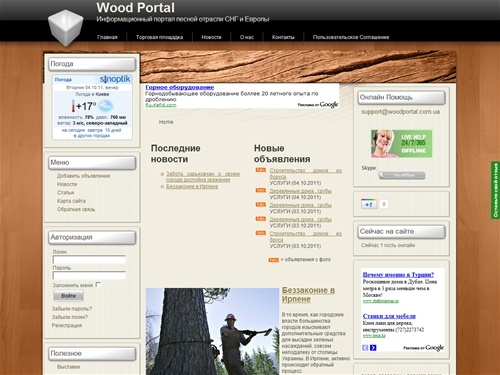
Task: Open the Контакты menu item
Action: point(283,37)
